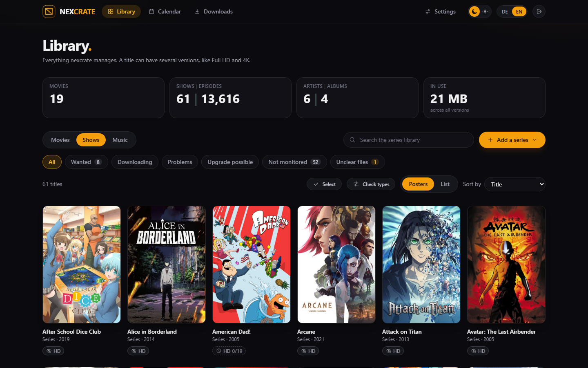Image resolution: width=588 pixels, height=368 pixels.
Task: Open the Calendar page
Action: click(165, 11)
